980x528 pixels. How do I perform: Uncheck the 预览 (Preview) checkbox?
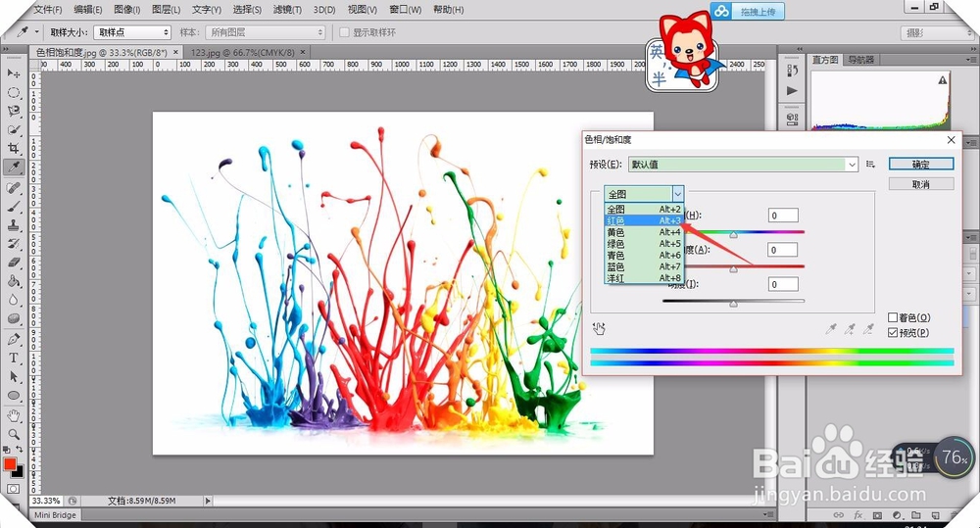coord(893,332)
